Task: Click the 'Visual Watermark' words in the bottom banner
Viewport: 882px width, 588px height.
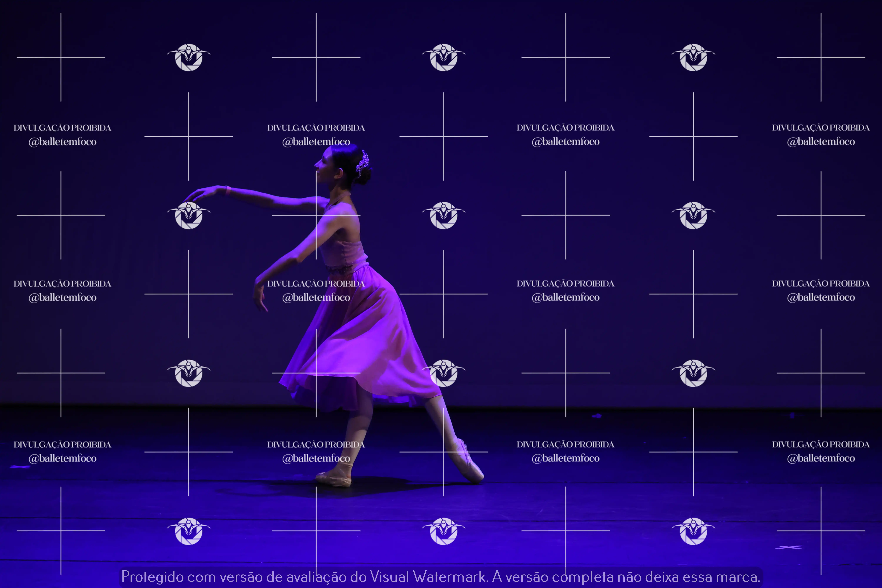Action: pos(427,577)
